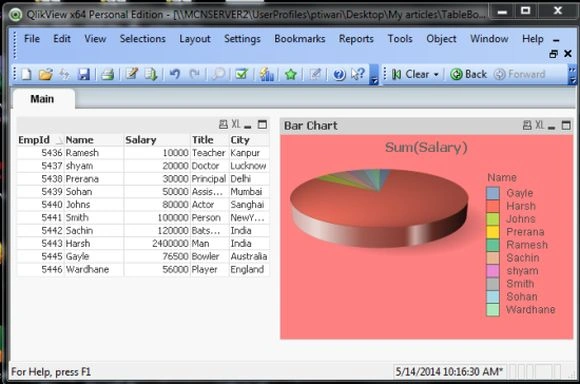This screenshot has height=384, width=580.
Task: Sort by the EmpId column header
Action: 40,140
